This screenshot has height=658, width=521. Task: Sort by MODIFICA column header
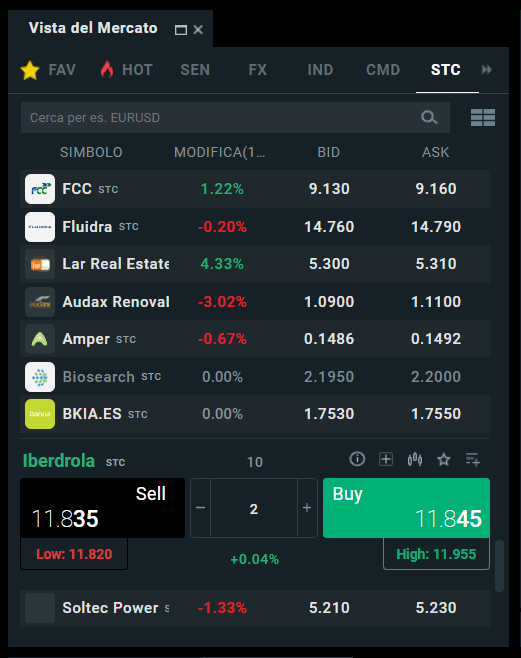click(219, 152)
